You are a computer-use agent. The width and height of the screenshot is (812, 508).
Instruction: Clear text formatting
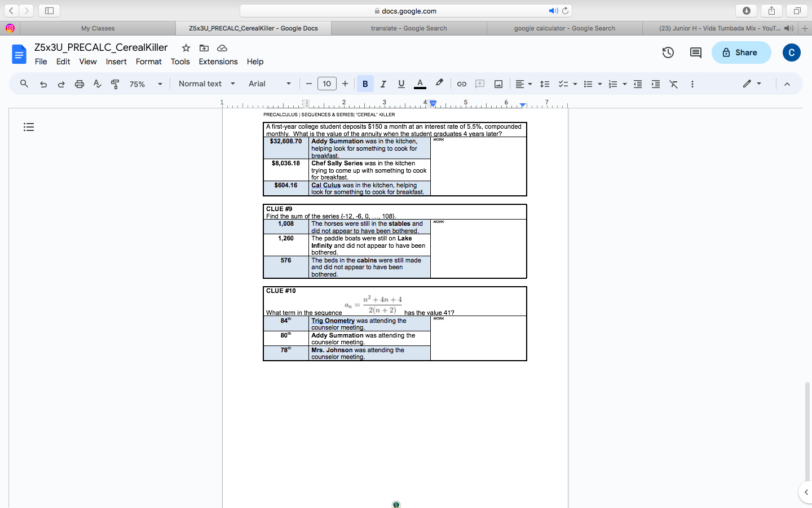(674, 84)
